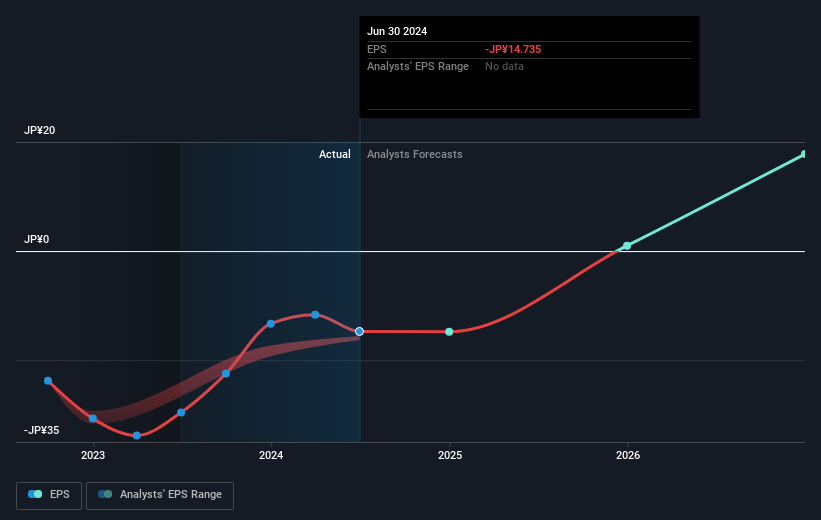This screenshot has width=821, height=520.
Task: Click the -JP¥35 y-axis label
Action: coord(41,430)
